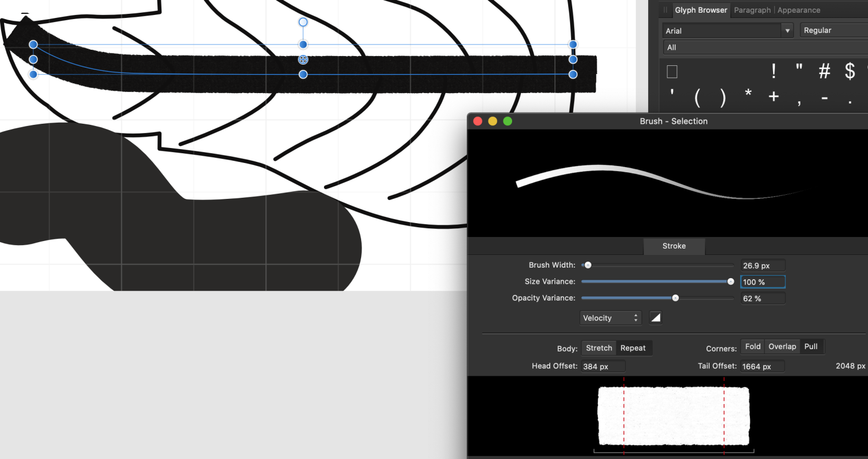
Task: Set brush corners to Fold
Action: tap(752, 346)
